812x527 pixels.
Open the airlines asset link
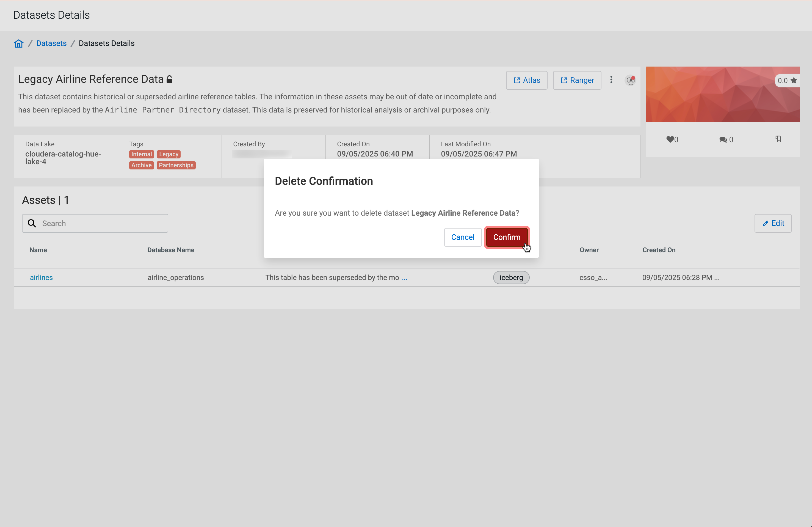coord(41,278)
